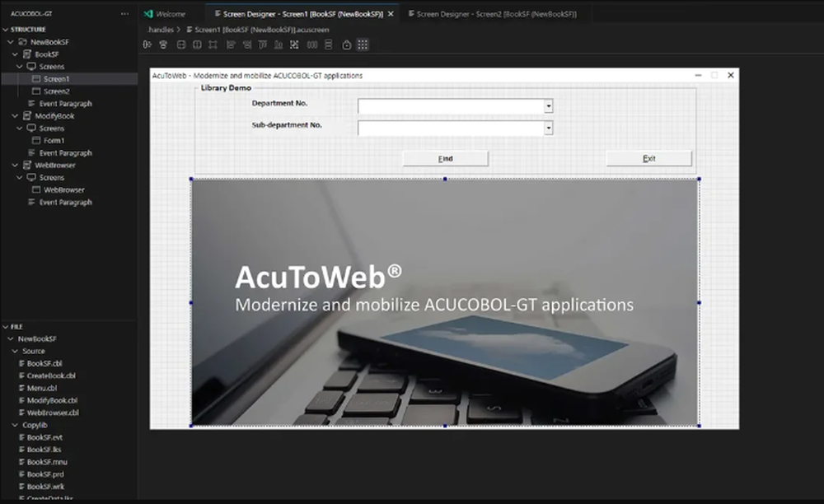Open the Sub-department No. combo box dropdown arrow
824x504 pixels.
point(548,128)
